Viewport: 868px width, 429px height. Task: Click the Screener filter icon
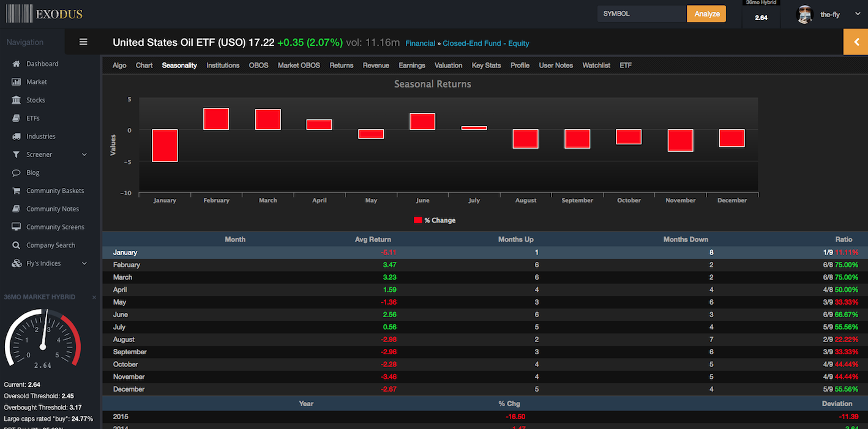[x=16, y=155]
